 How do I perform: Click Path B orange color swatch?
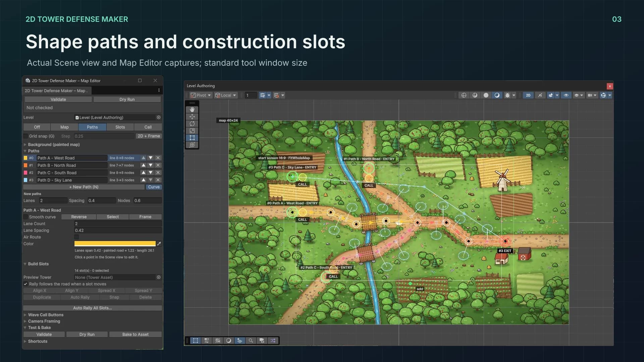point(25,165)
